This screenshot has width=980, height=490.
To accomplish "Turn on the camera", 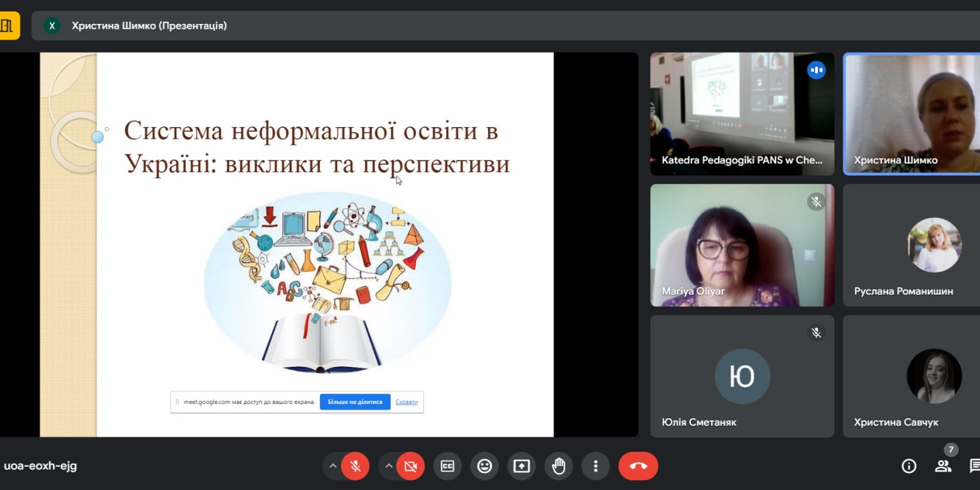I will (x=410, y=466).
